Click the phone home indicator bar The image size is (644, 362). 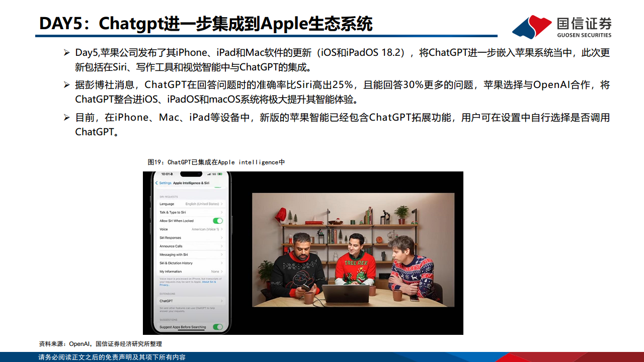coord(191,330)
